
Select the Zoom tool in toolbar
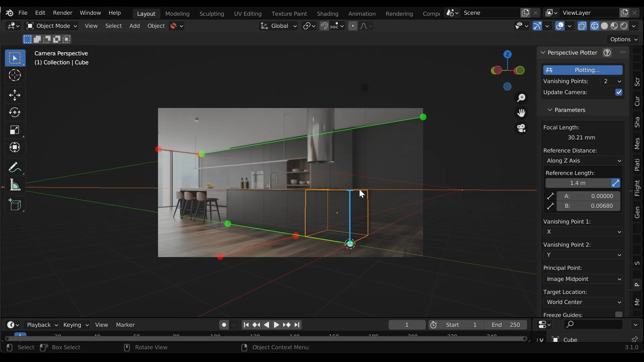pyautogui.click(x=522, y=97)
